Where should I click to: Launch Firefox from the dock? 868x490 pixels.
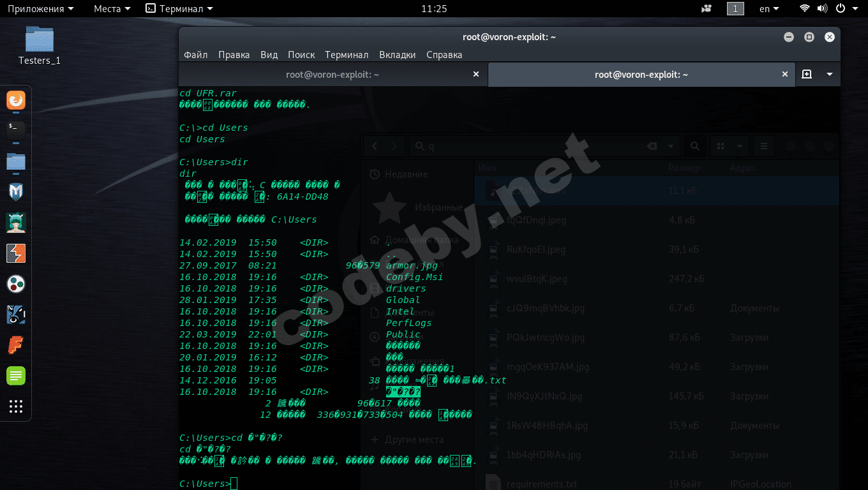16,100
